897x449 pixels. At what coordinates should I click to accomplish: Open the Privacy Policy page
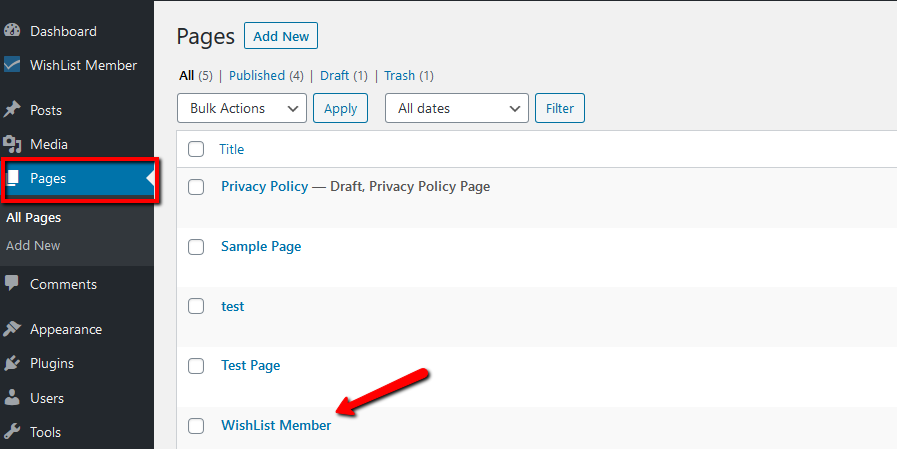[x=264, y=186]
